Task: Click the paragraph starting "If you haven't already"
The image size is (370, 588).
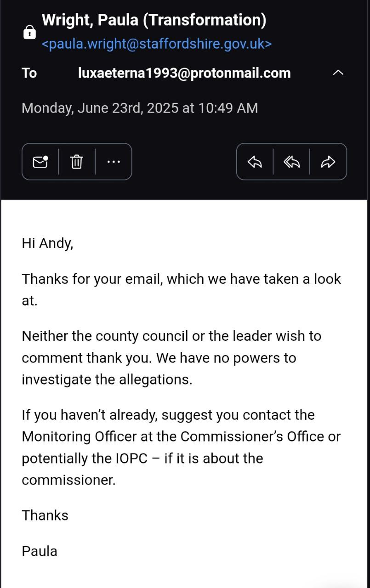Action: (182, 447)
